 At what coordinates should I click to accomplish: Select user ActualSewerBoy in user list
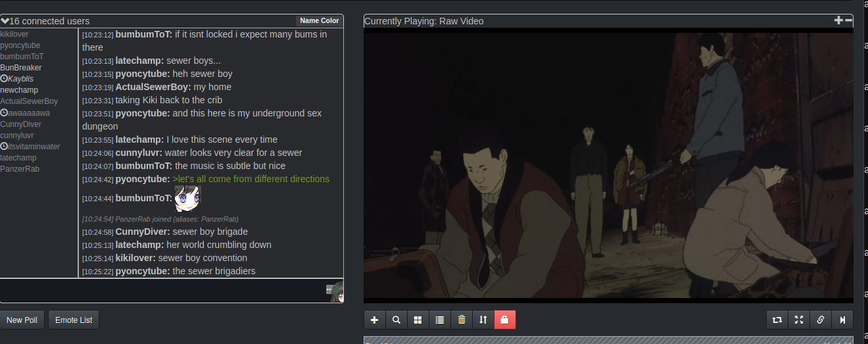click(29, 101)
